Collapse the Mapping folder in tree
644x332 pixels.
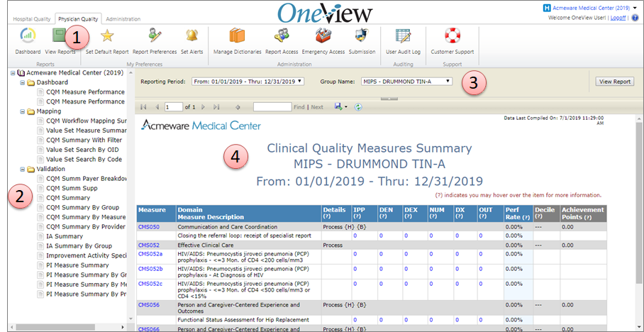tap(22, 111)
